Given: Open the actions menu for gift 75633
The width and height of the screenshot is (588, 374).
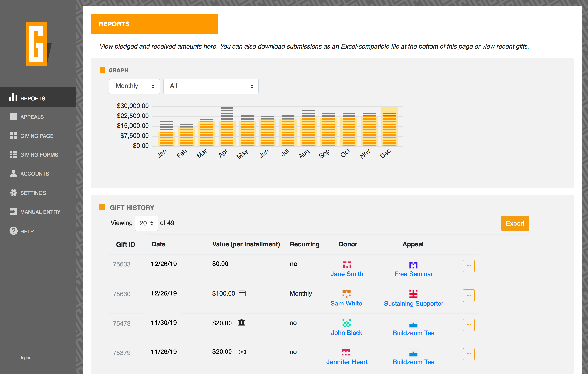Looking at the screenshot, I should [469, 266].
